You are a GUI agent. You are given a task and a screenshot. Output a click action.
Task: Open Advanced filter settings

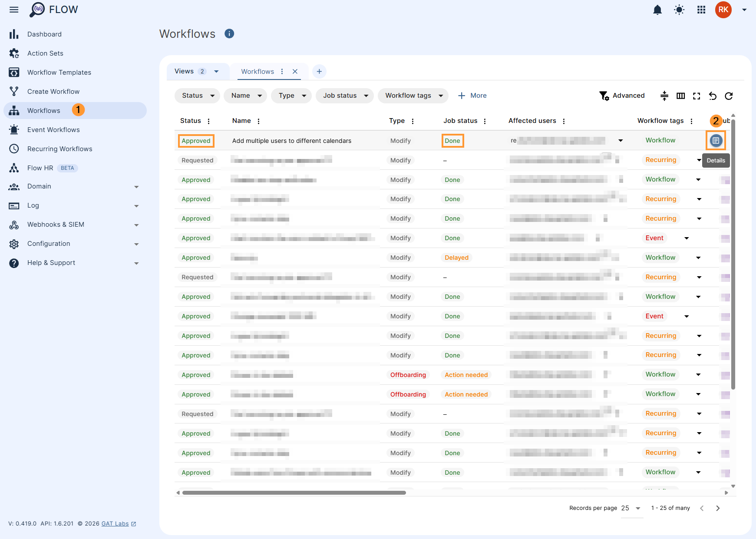pos(622,96)
